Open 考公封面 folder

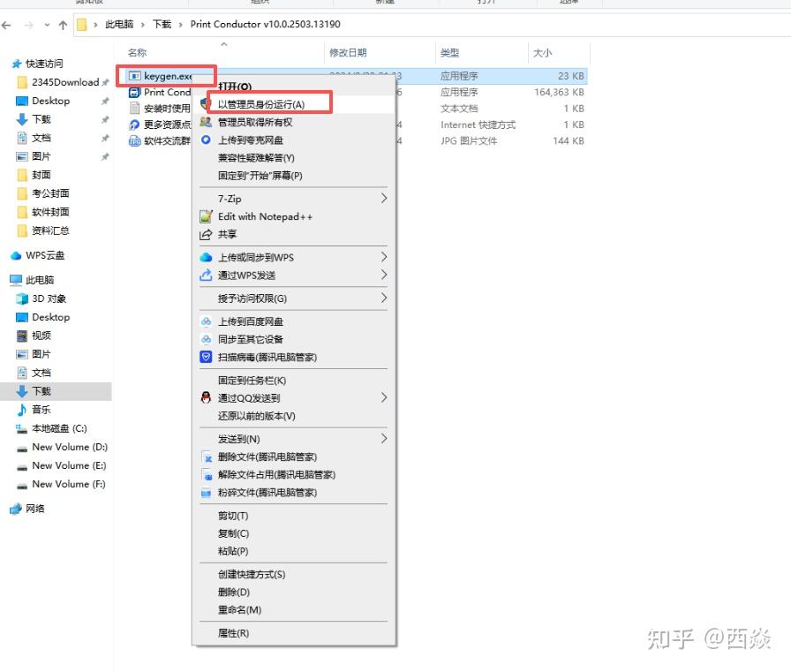tap(50, 193)
